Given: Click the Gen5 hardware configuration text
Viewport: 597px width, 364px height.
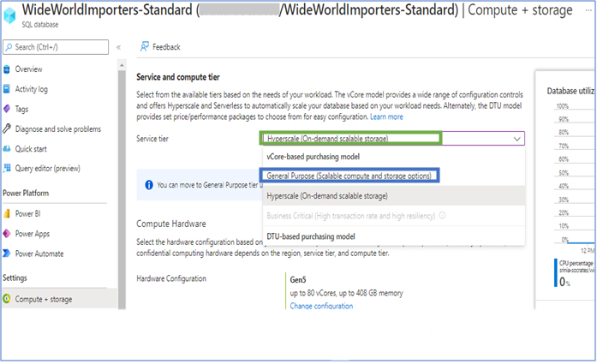Looking at the screenshot, I should (298, 280).
